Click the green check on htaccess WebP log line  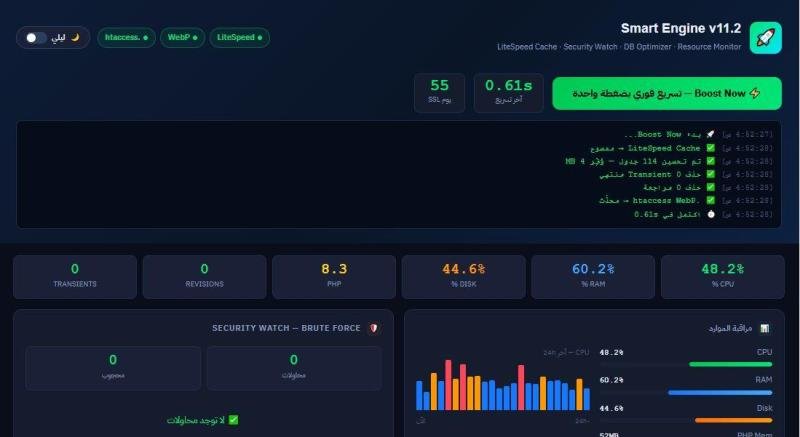[x=710, y=201]
